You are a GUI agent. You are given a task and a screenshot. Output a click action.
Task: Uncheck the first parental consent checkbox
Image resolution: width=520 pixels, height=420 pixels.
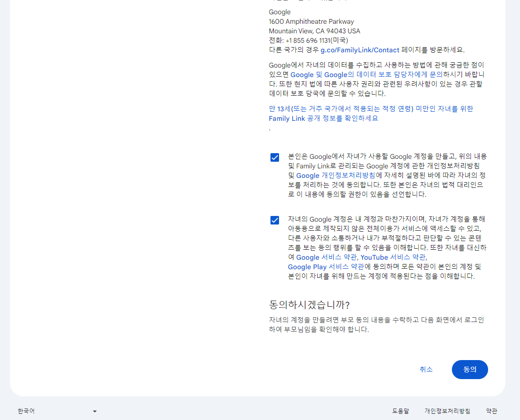tap(274, 157)
